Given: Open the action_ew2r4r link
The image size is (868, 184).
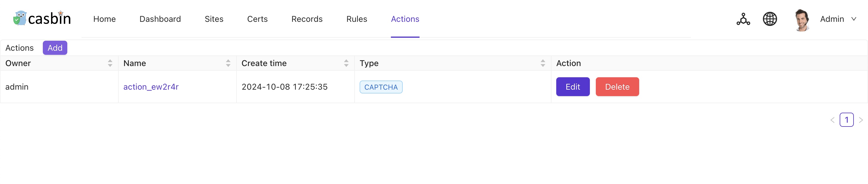Looking at the screenshot, I should point(151,87).
